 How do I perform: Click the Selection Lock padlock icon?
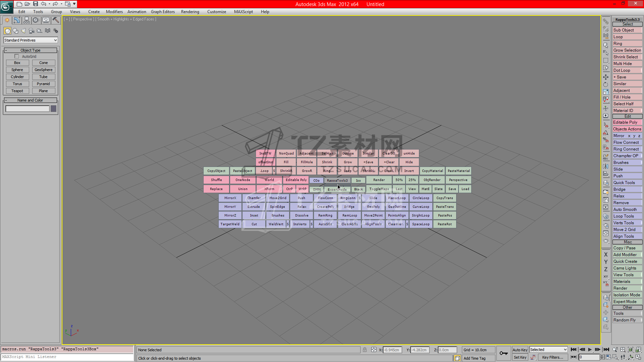[365, 350]
